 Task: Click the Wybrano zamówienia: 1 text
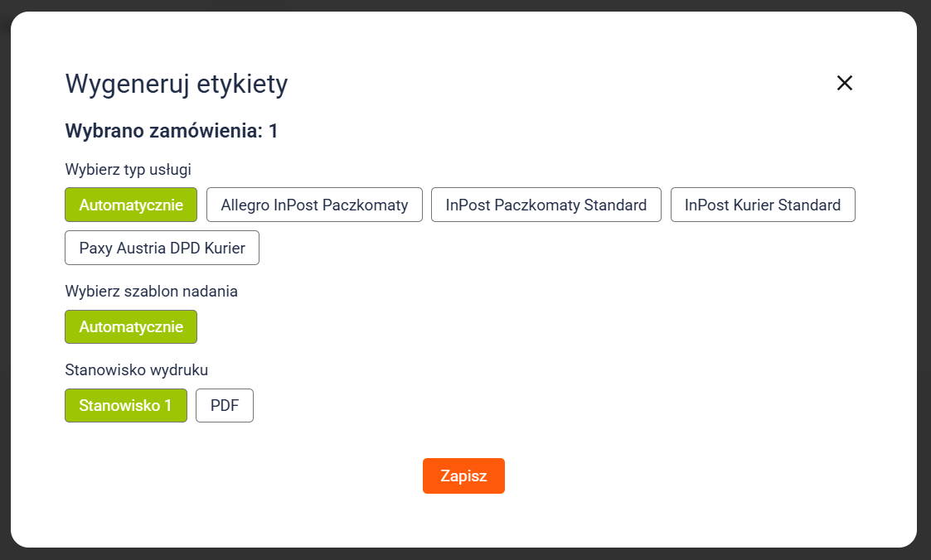click(172, 131)
